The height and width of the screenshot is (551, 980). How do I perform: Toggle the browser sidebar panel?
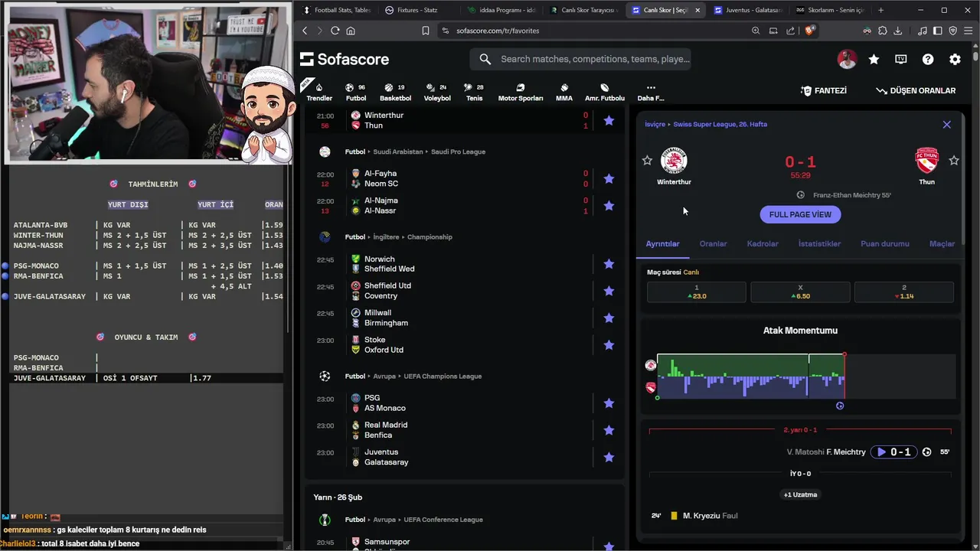(x=937, y=31)
